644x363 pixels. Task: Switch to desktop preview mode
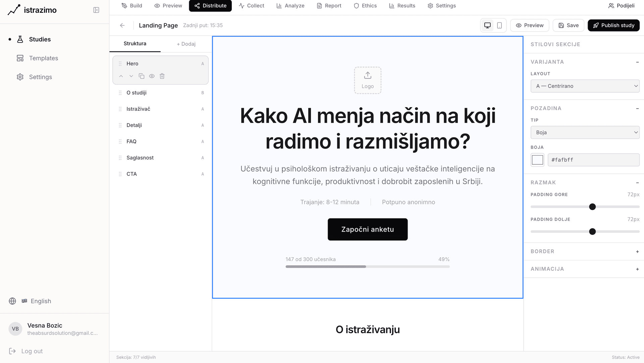tap(487, 25)
